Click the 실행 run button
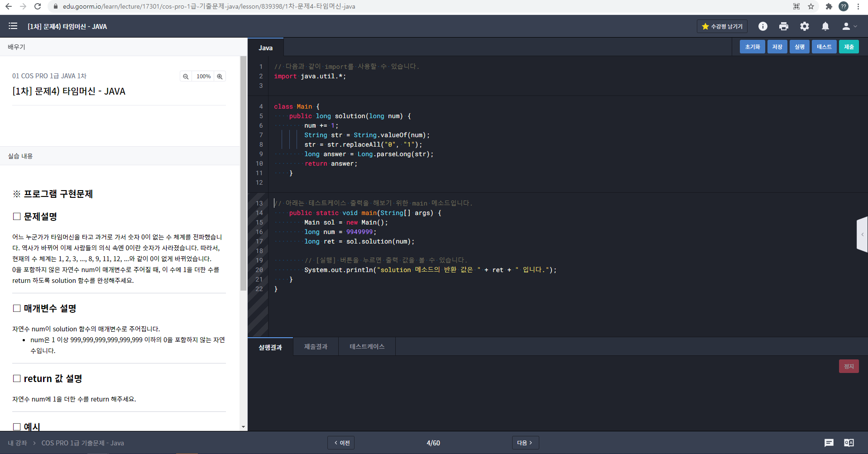 coord(800,47)
